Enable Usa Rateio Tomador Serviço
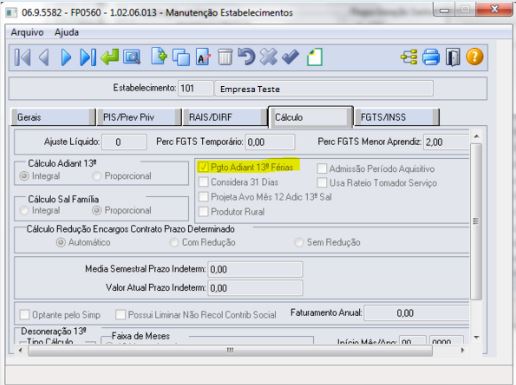 point(322,183)
